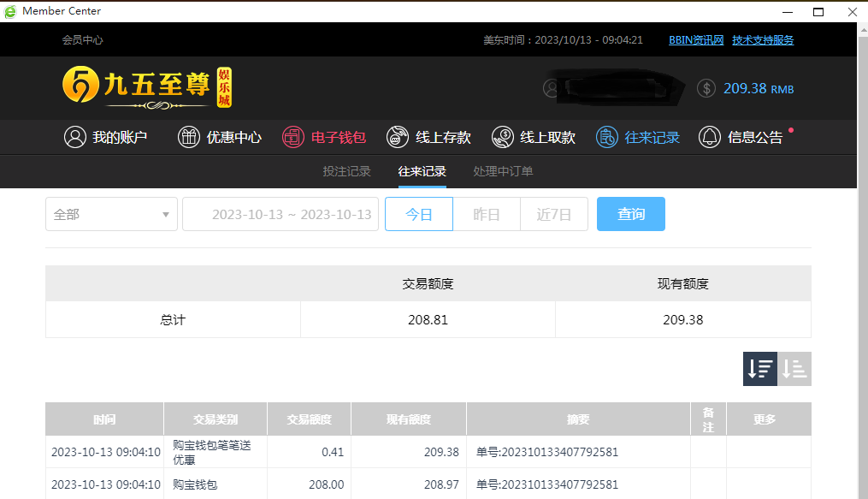Screen dimensions: 868x499
Task: Click the 九五至尊 logo
Action: pos(147,87)
